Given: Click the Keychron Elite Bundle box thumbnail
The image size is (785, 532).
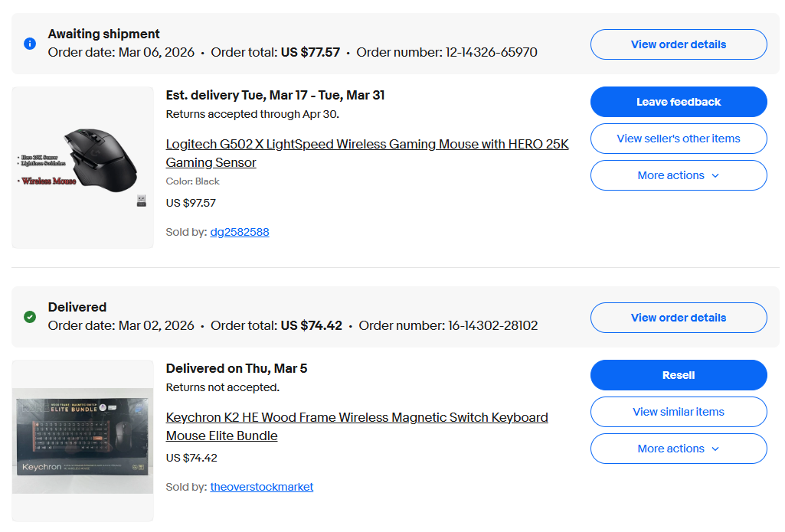Looking at the screenshot, I should 83,441.
